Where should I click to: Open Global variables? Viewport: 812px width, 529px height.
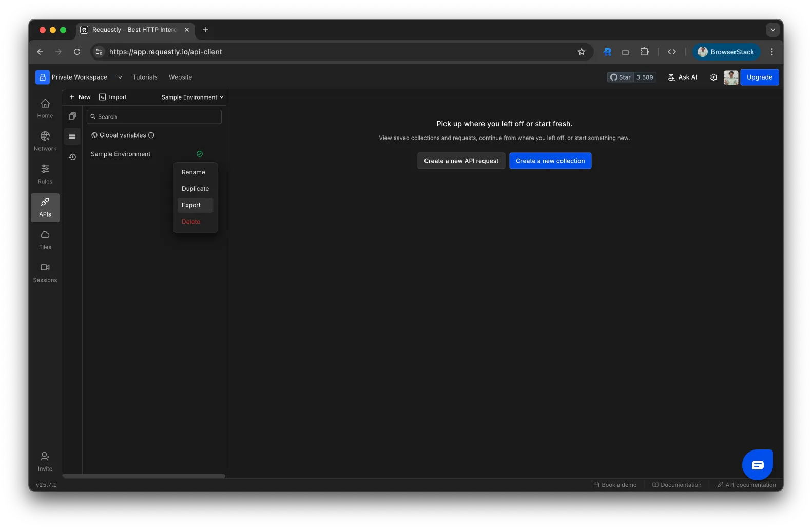click(123, 135)
